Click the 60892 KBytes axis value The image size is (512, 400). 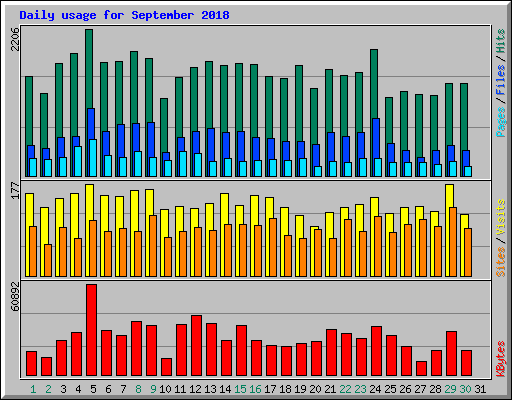(15, 297)
